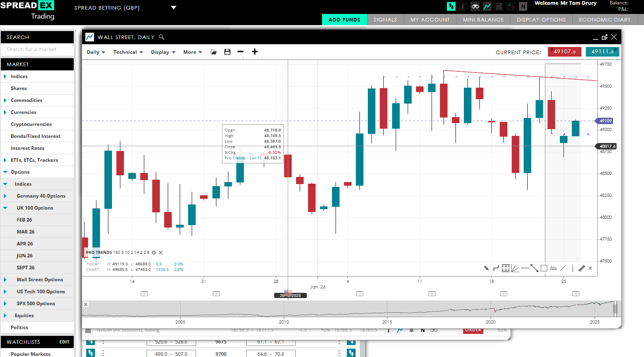Click Edit next to Watchlists

(x=64, y=342)
